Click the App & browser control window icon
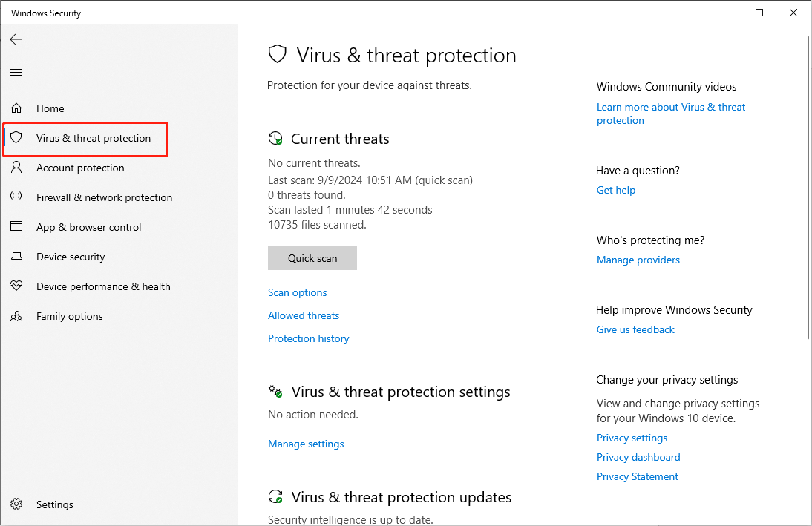Viewport: 812px width, 526px height. (x=16, y=226)
